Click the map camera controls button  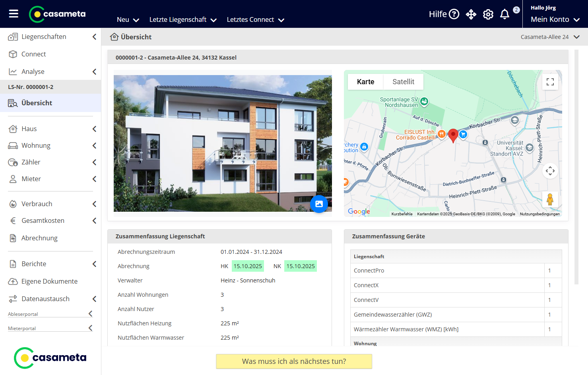tap(550, 171)
